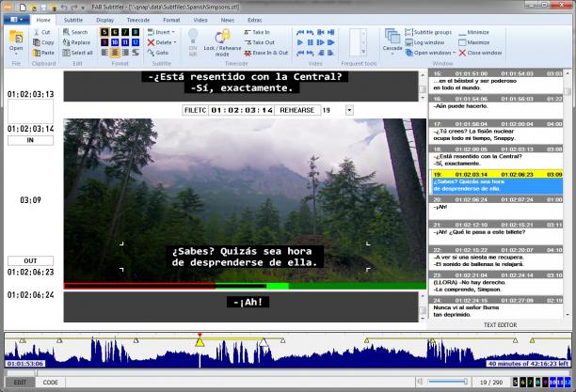This screenshot has height=392, width=576.
Task: Click the IN timecode button
Action: 30,140
